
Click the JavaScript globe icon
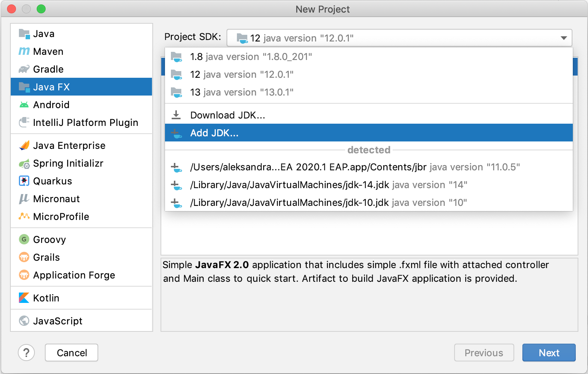tap(24, 321)
